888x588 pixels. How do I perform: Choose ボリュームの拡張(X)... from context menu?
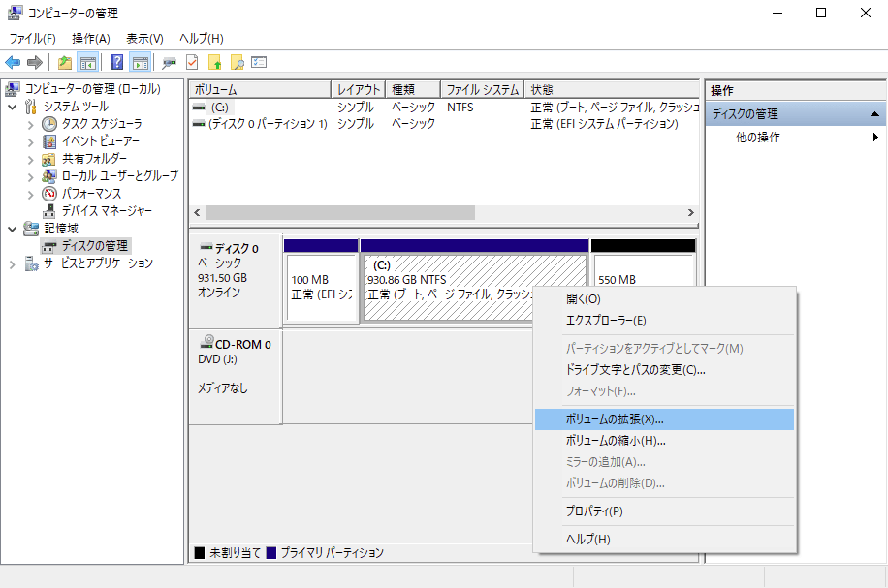point(615,419)
